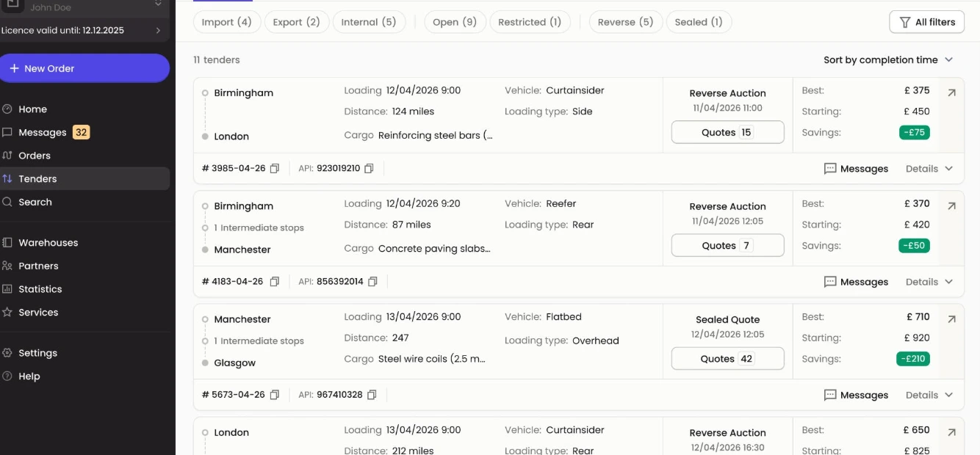Navigate to Orders page
The width and height of the screenshot is (980, 455).
pyautogui.click(x=84, y=156)
